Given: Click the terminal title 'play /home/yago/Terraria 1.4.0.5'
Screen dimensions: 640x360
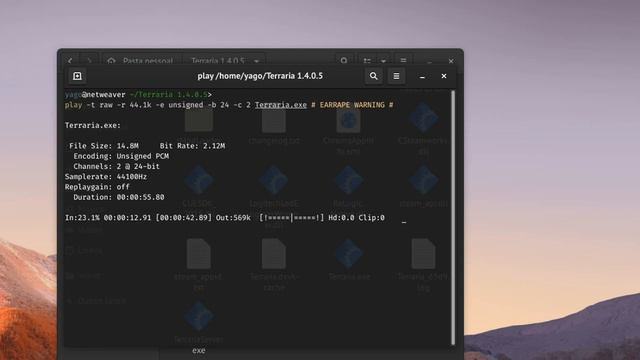Looking at the screenshot, I should (260, 76).
